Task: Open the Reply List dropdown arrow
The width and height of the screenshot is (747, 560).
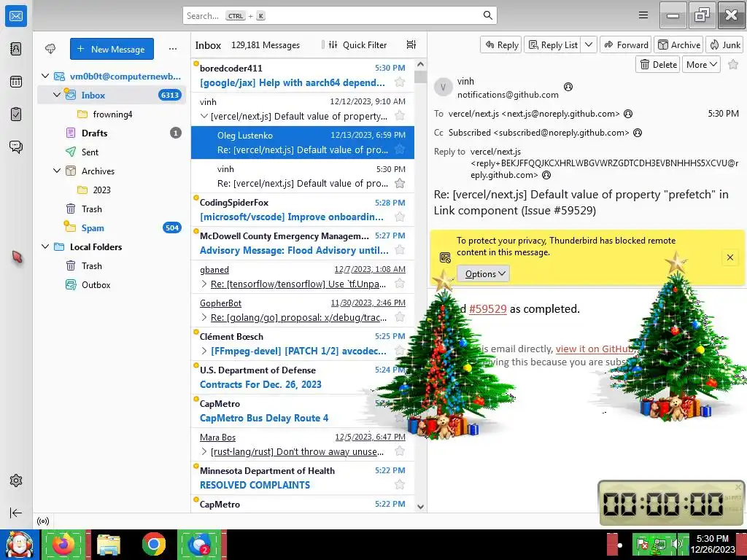Action: [589, 44]
